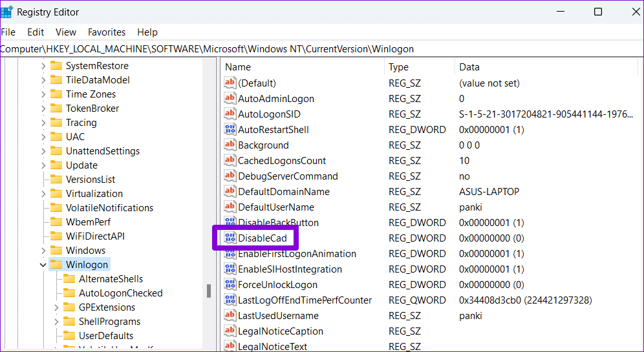Collapse the Winlogon key
This screenshot has height=352, width=644.
coord(43,265)
